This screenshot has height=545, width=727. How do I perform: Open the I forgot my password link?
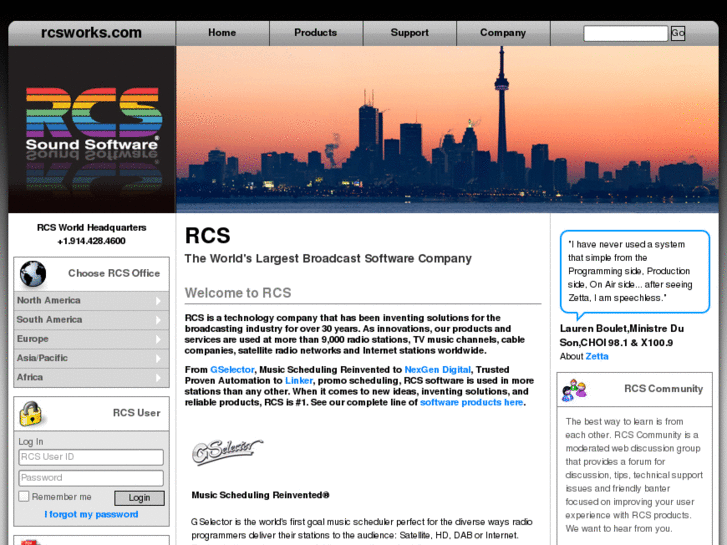click(x=91, y=514)
